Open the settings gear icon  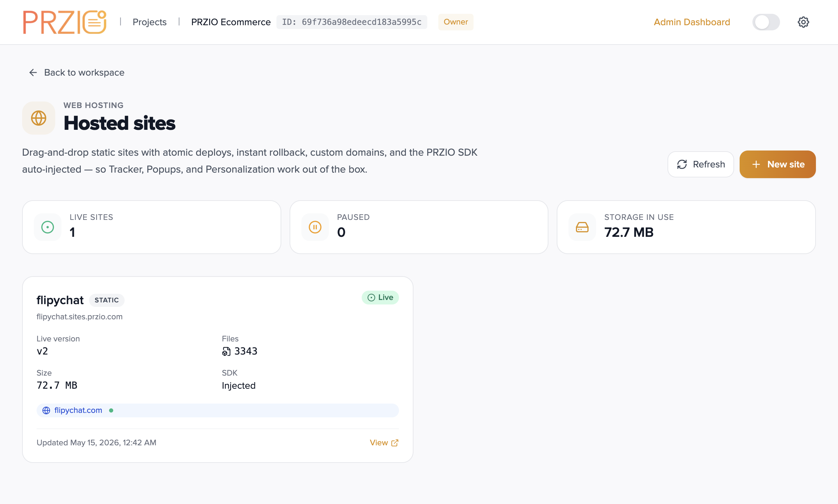tap(803, 22)
